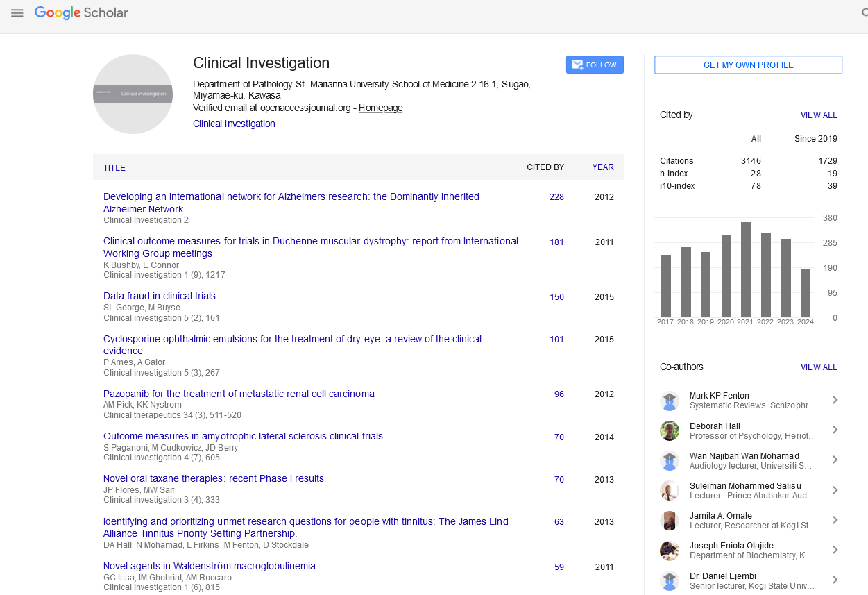Open the Dominantly Inherited Alzheimer Network article

(291, 203)
